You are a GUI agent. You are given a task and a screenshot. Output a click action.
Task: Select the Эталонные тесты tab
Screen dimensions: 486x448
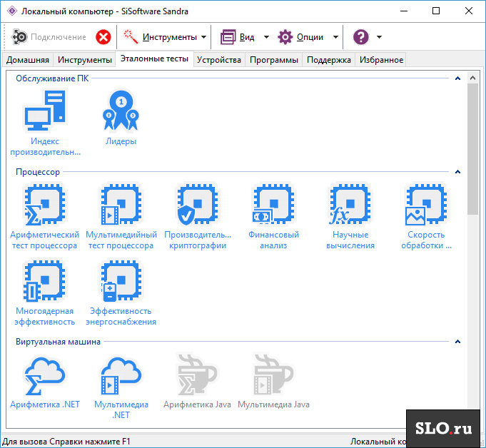[154, 59]
